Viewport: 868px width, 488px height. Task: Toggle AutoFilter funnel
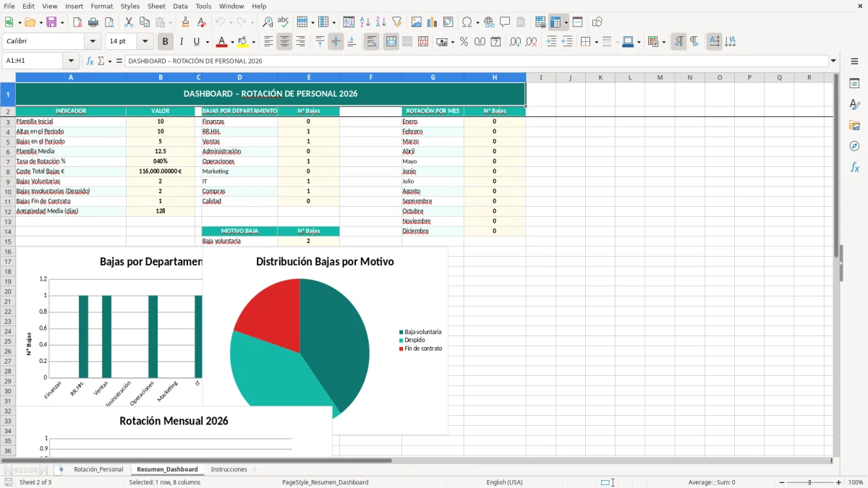tap(397, 22)
